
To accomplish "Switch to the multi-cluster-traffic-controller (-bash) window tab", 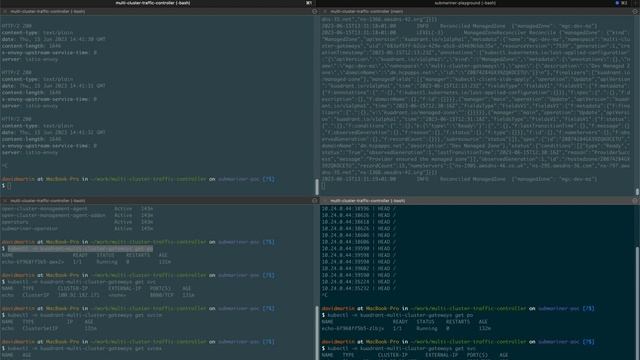I will [153, 3].
